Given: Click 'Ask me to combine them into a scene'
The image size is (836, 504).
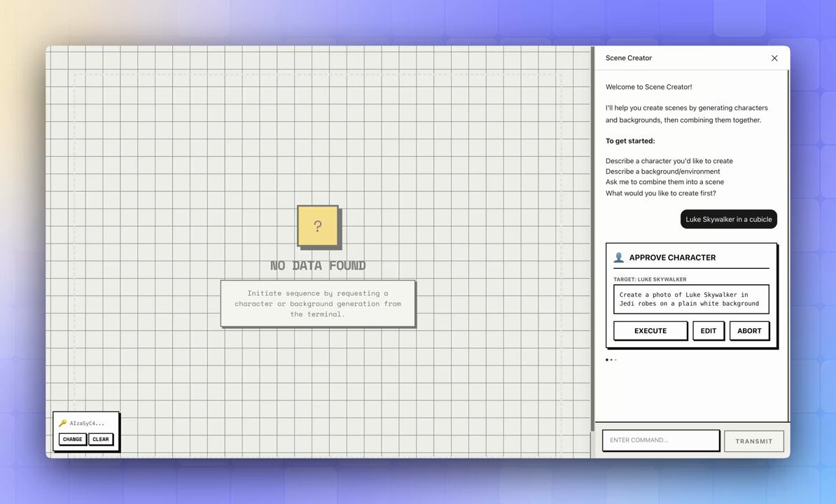Looking at the screenshot, I should click(665, 182).
